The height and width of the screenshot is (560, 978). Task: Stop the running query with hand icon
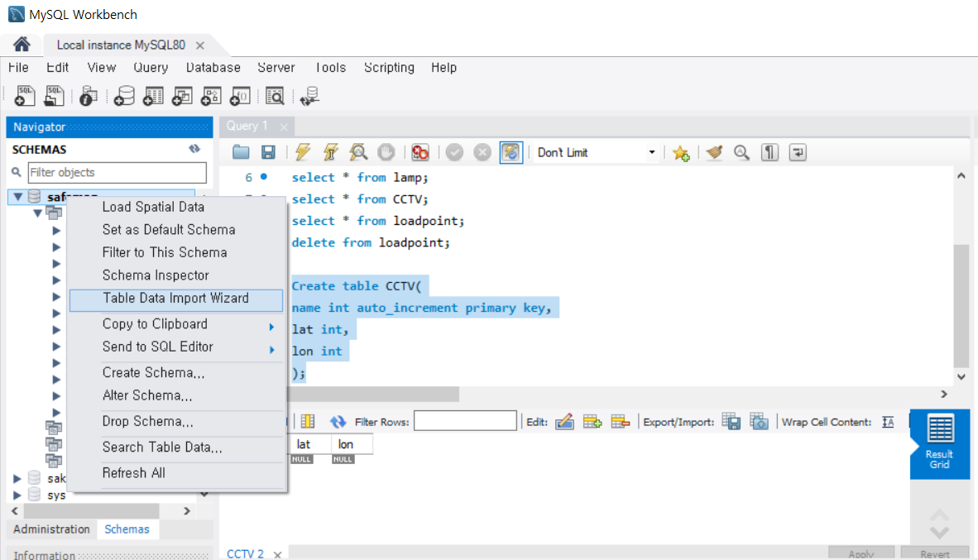pos(386,152)
